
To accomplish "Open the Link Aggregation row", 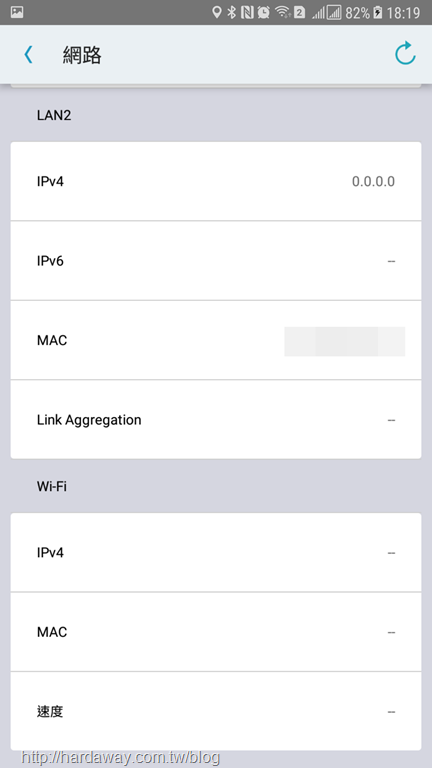I will click(216, 419).
